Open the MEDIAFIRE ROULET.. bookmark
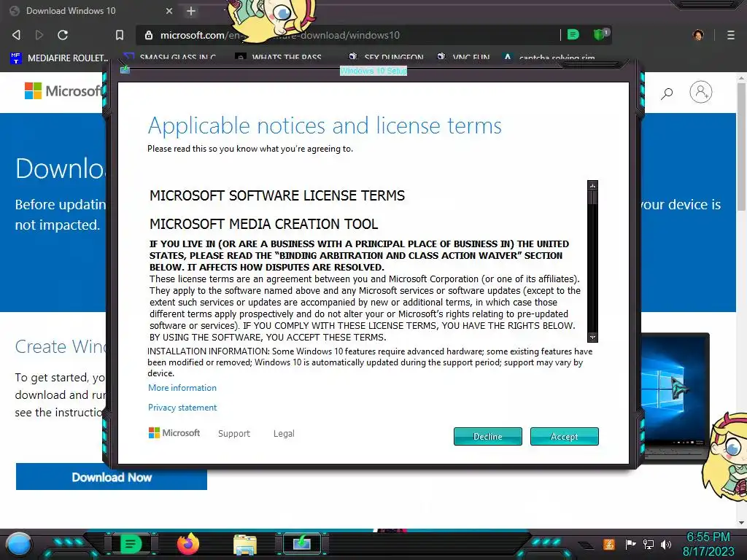The width and height of the screenshot is (747, 560). [60, 58]
